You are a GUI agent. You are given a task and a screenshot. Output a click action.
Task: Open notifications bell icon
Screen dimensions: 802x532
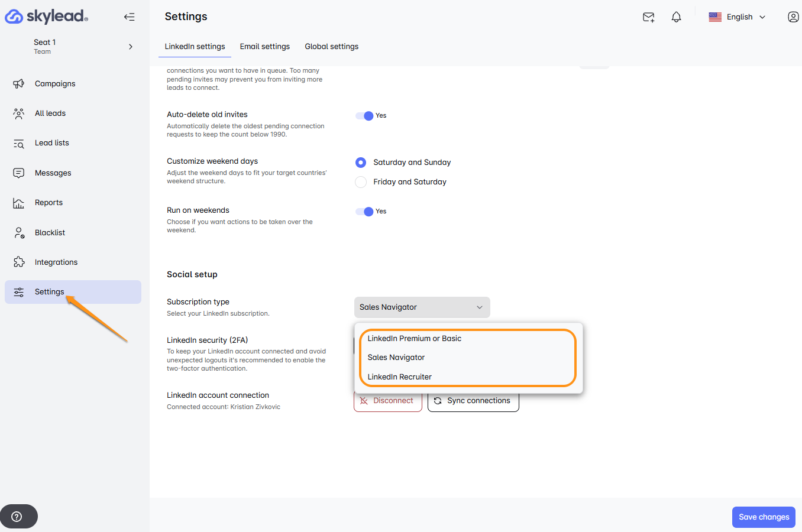676,17
